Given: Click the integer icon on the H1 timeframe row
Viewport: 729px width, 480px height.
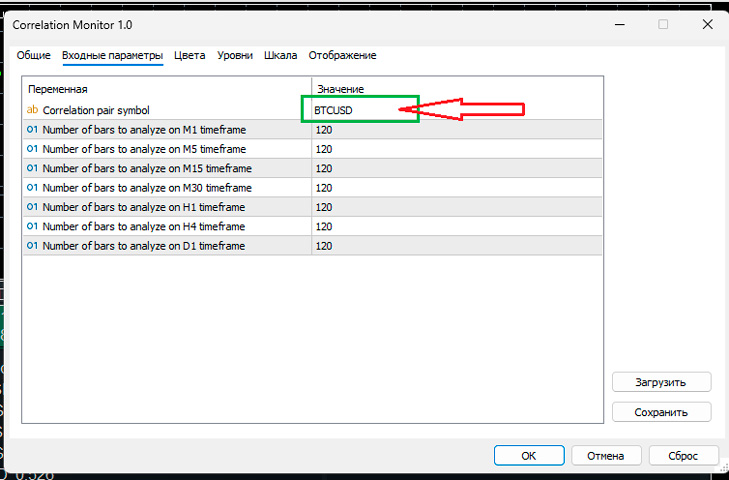Looking at the screenshot, I should [32, 207].
